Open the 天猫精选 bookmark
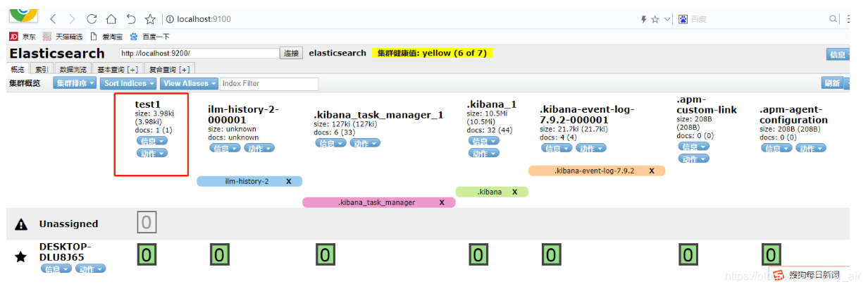Image resolution: width=868 pixels, height=289 pixels. point(62,36)
